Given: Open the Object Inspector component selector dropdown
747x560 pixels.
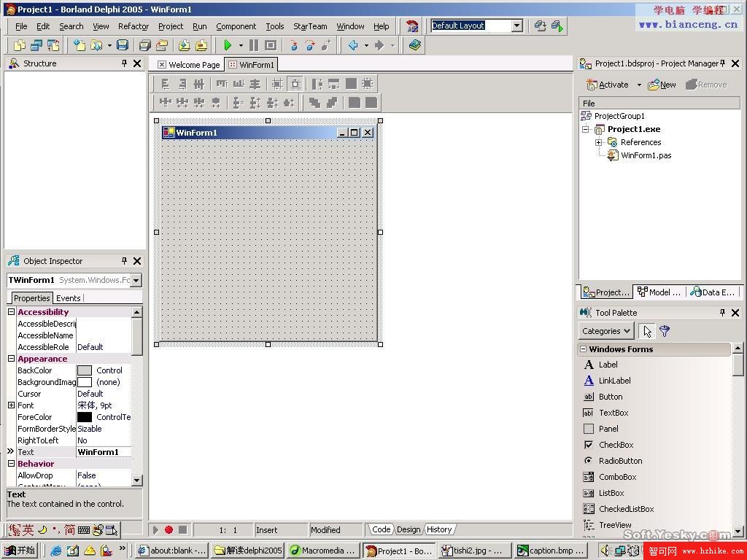Looking at the screenshot, I should (x=136, y=280).
